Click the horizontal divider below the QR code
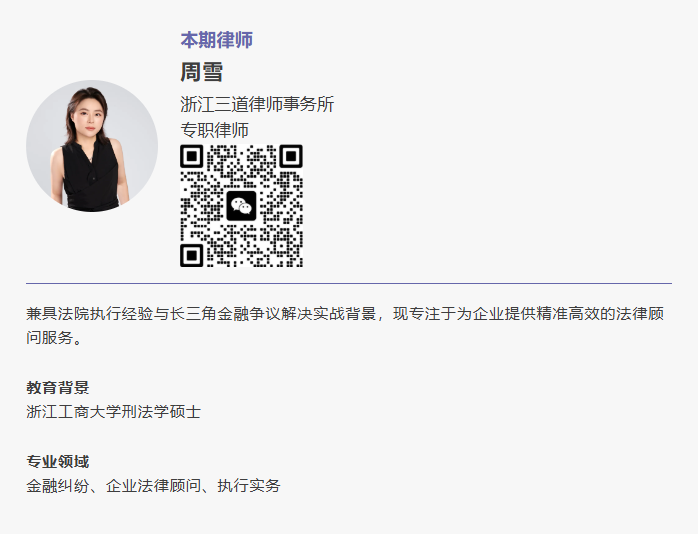The height and width of the screenshot is (534, 698). [349, 284]
